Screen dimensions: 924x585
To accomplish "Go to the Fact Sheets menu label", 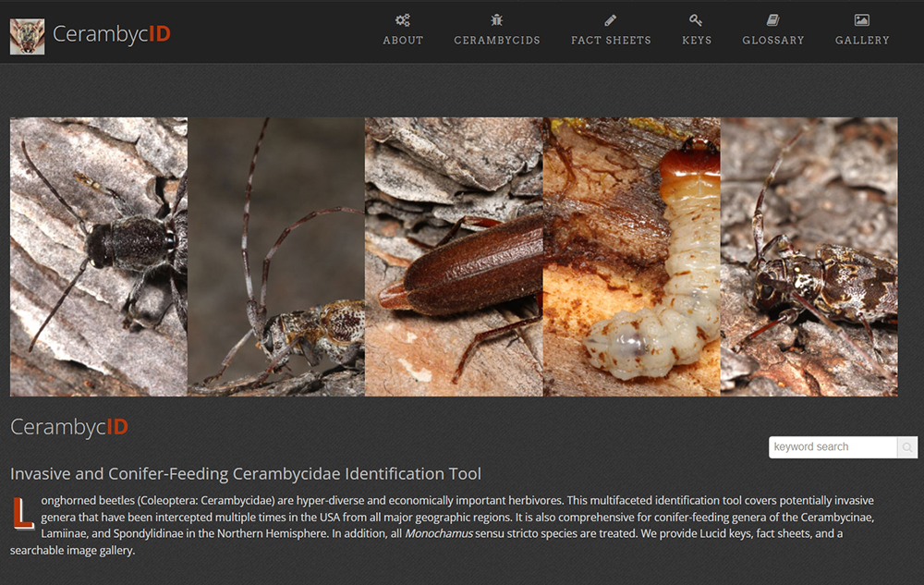I will [x=611, y=41].
